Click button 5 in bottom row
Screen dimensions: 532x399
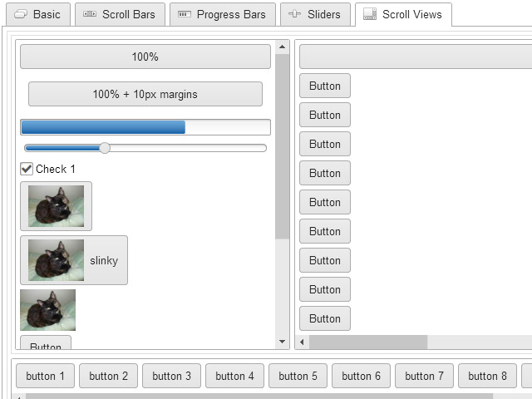coord(298,376)
